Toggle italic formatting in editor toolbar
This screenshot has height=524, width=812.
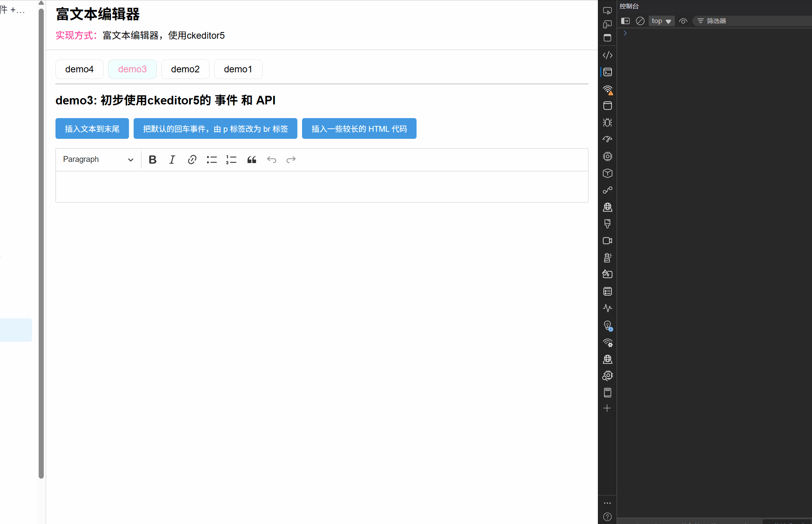pos(172,160)
